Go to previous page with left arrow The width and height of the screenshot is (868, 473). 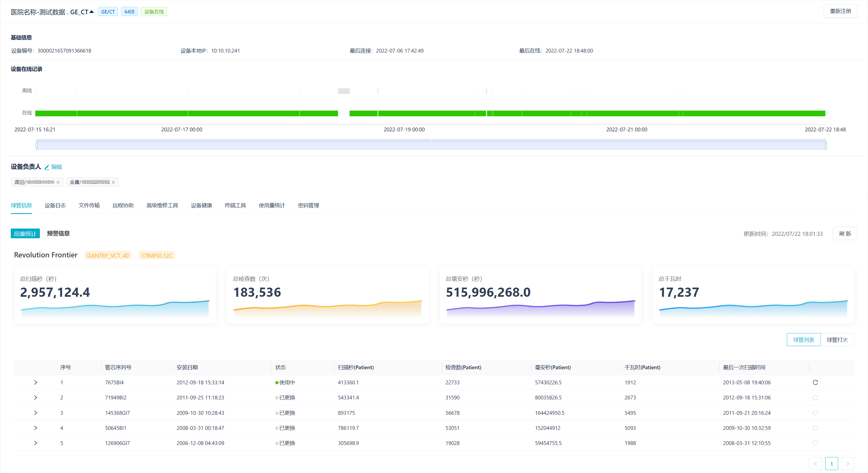point(815,464)
